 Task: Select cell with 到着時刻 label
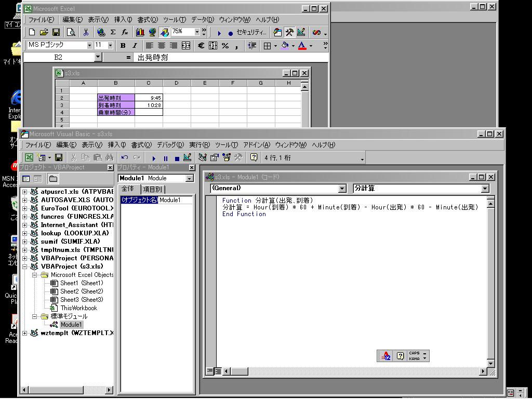[x=116, y=105]
